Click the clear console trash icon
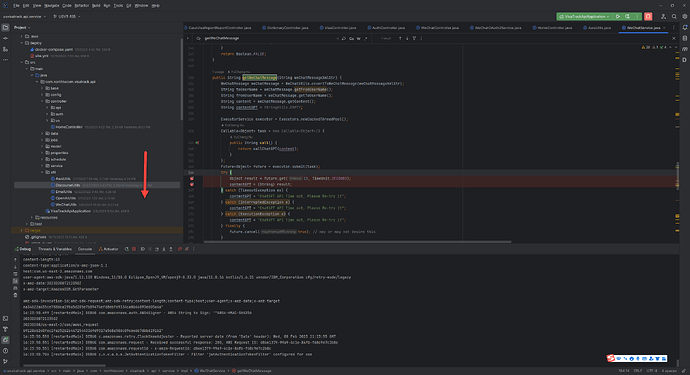Image resolution: width=690 pixels, height=375 pixels. tap(15, 295)
